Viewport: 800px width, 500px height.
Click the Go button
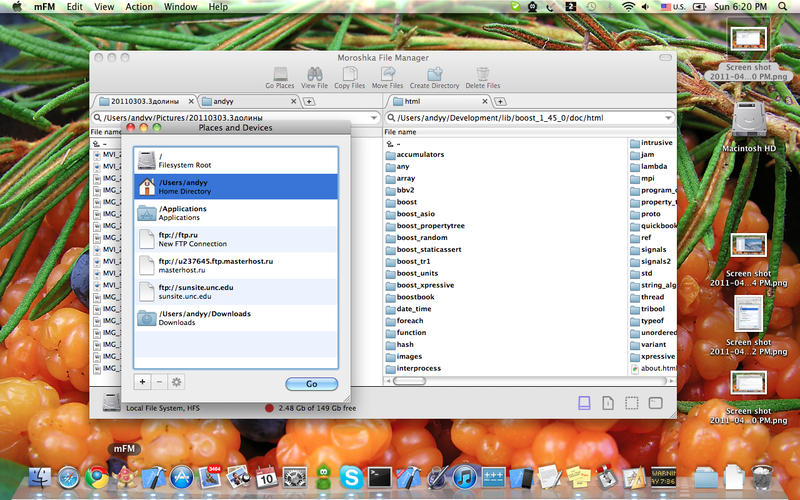(x=312, y=384)
